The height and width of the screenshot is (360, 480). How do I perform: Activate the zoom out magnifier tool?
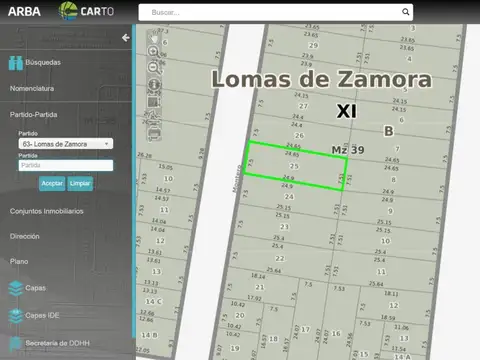(x=154, y=68)
